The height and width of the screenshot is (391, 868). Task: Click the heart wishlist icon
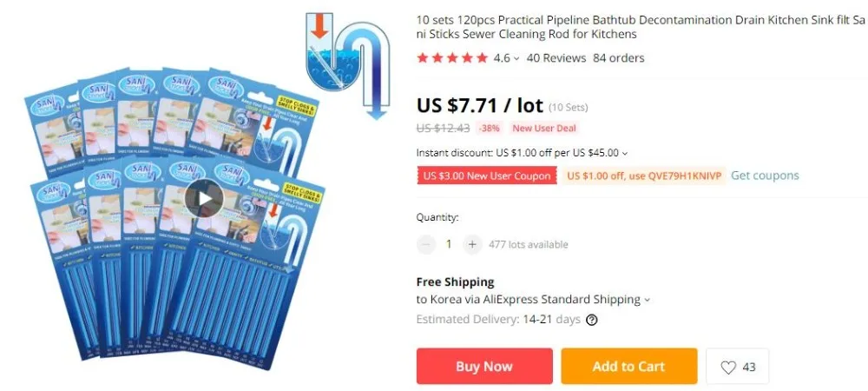pyautogui.click(x=728, y=368)
